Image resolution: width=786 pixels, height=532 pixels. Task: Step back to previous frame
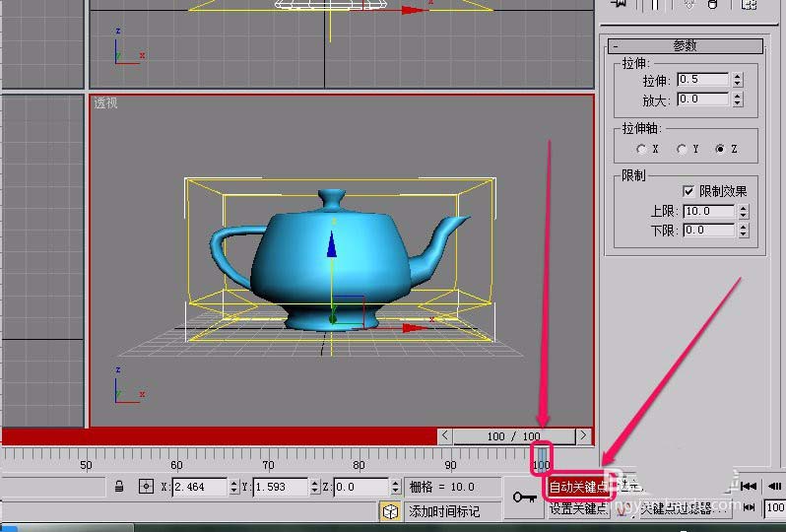774,486
